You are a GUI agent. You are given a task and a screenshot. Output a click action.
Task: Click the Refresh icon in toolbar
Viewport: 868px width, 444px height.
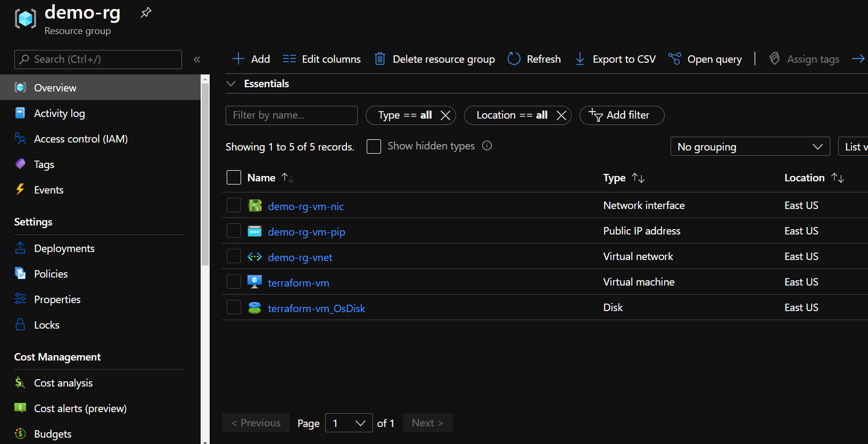click(x=514, y=58)
